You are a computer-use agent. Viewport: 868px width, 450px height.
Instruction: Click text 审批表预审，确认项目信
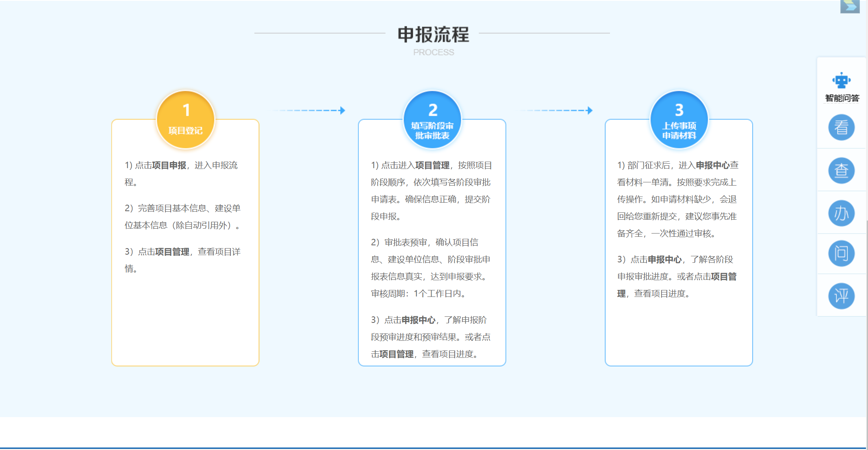(x=431, y=242)
